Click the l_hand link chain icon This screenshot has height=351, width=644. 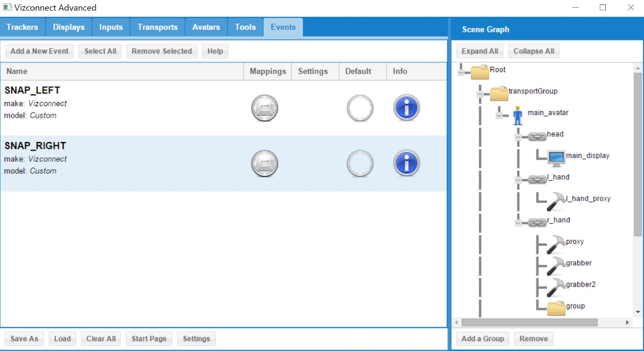[x=537, y=180]
